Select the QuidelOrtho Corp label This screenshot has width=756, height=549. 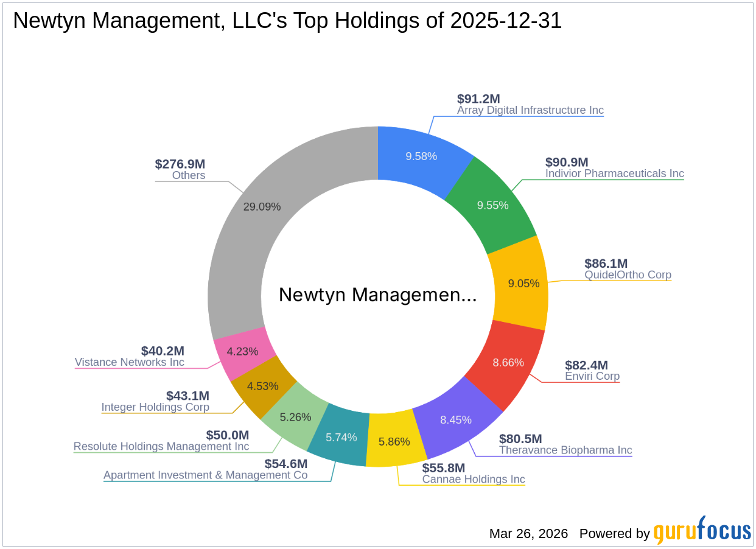pos(628,274)
